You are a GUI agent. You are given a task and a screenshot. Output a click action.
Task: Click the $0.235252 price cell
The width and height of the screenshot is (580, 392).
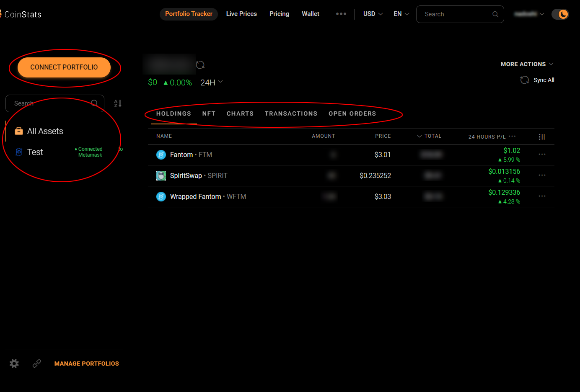[x=375, y=175]
